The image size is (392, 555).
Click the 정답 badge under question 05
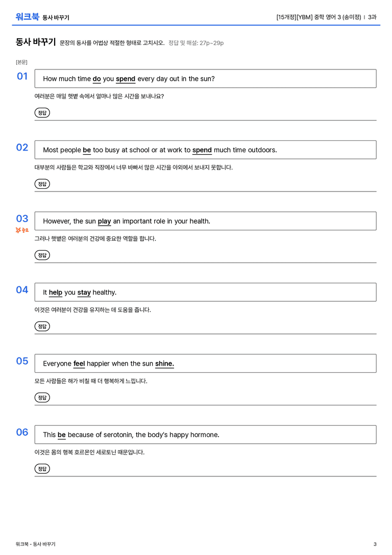(x=42, y=398)
